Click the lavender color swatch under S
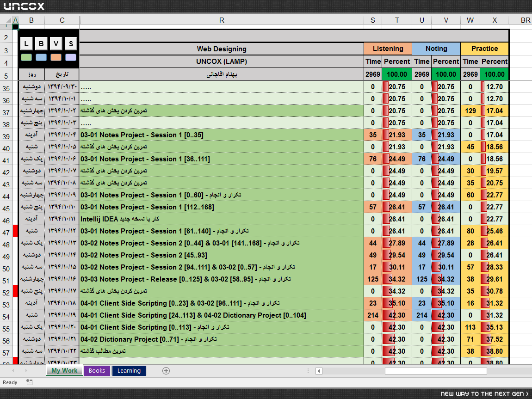This screenshot has width=532, height=399. 71,57
